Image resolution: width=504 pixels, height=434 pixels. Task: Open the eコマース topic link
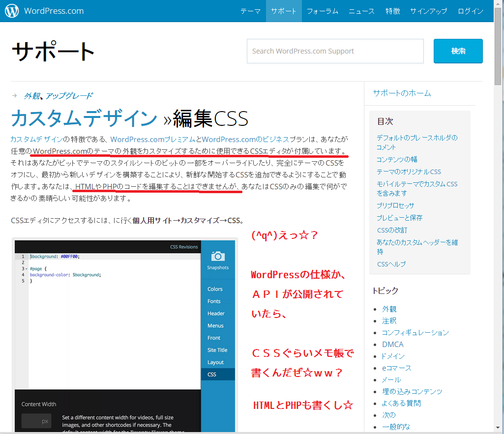(x=397, y=368)
